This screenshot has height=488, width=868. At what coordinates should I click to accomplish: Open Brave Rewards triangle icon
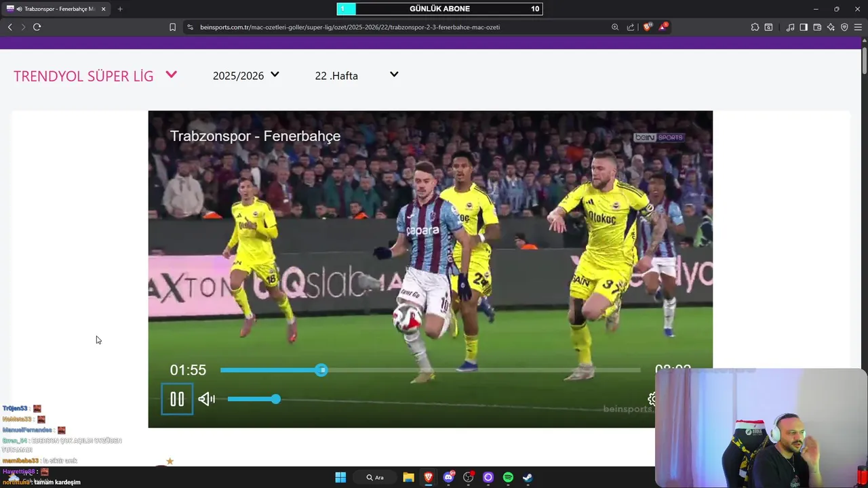(663, 27)
